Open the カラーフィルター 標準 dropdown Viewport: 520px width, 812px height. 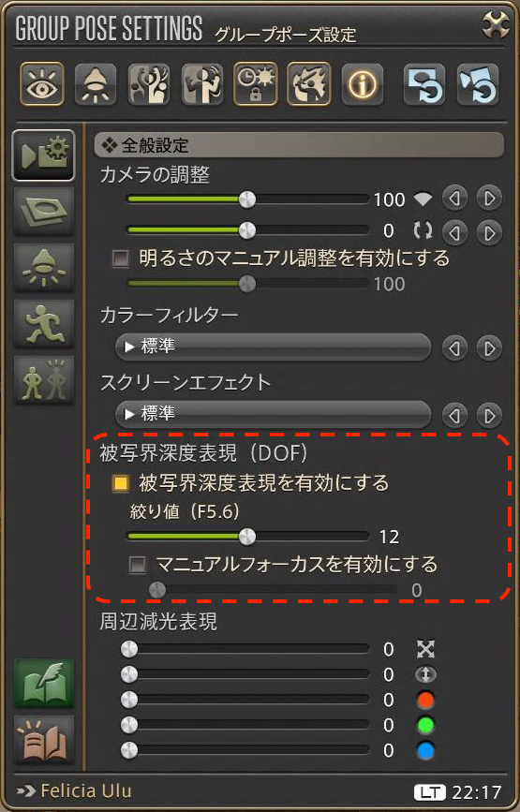coord(273,347)
